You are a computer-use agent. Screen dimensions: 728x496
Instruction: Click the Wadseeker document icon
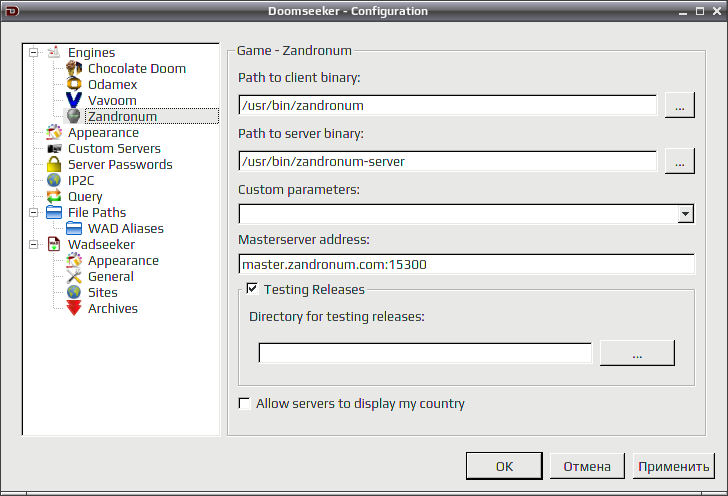[54, 244]
